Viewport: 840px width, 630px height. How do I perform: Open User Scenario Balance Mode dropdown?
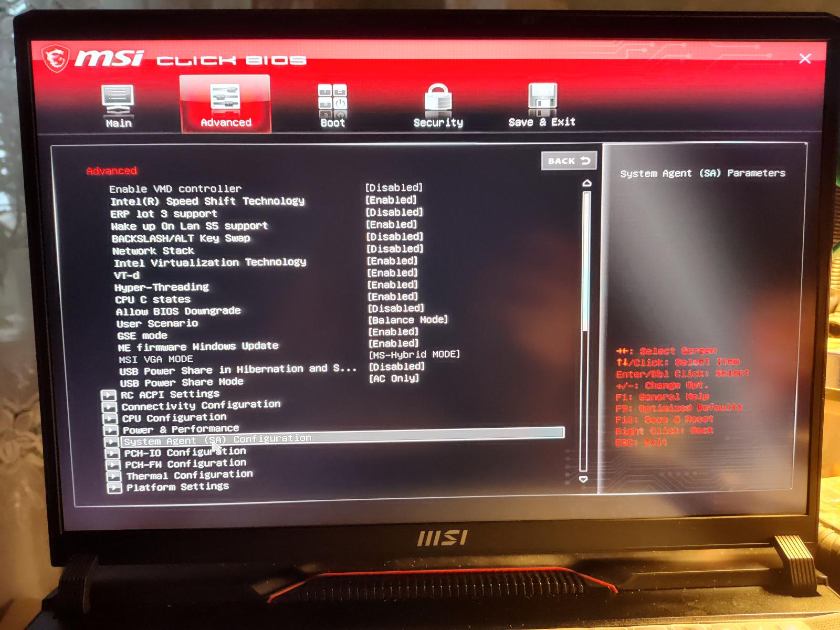(408, 320)
